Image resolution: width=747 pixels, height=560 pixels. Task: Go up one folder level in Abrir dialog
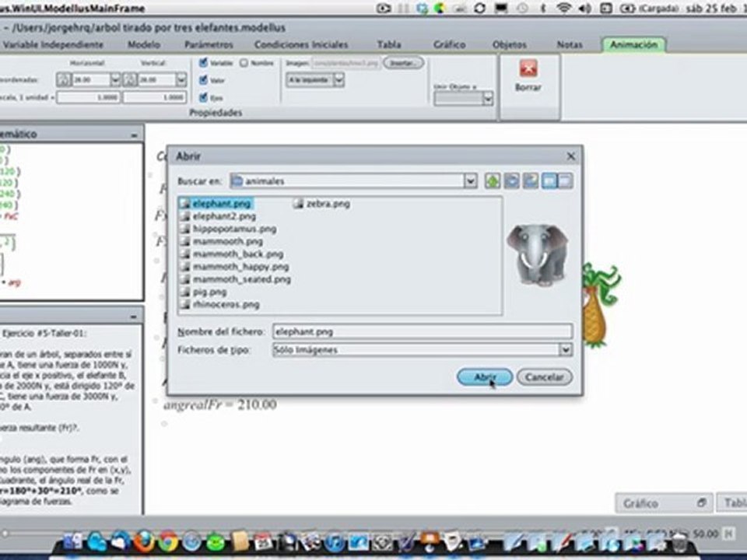[x=493, y=181]
